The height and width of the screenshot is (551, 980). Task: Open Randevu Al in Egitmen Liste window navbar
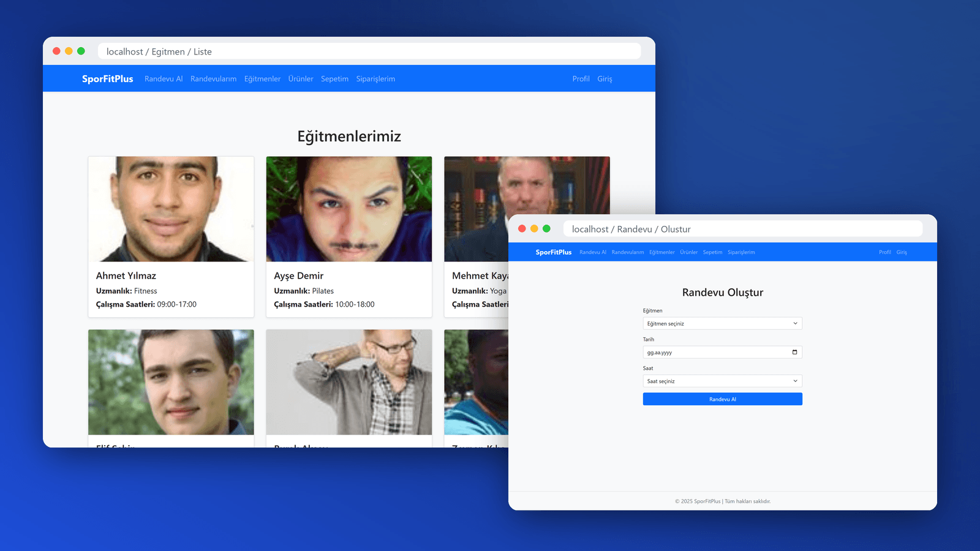click(x=164, y=79)
